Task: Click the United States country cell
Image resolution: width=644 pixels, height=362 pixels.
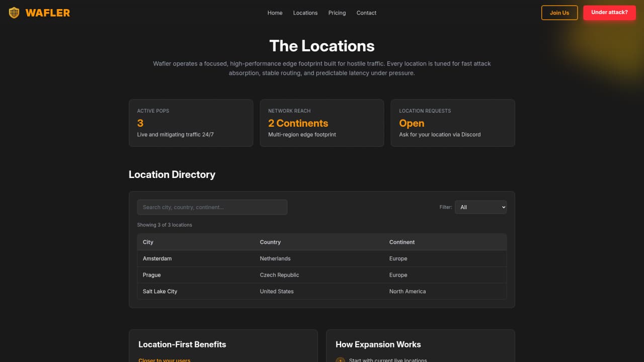Action: pyautogui.click(x=277, y=292)
